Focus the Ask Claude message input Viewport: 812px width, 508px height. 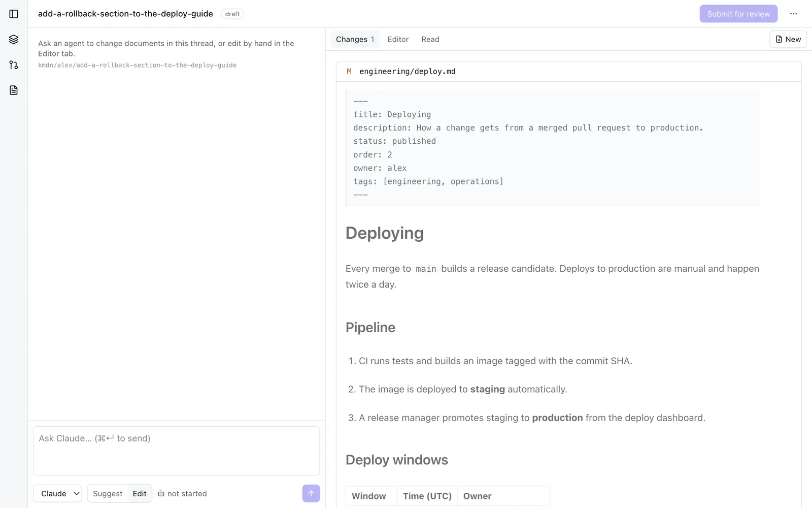(x=177, y=451)
